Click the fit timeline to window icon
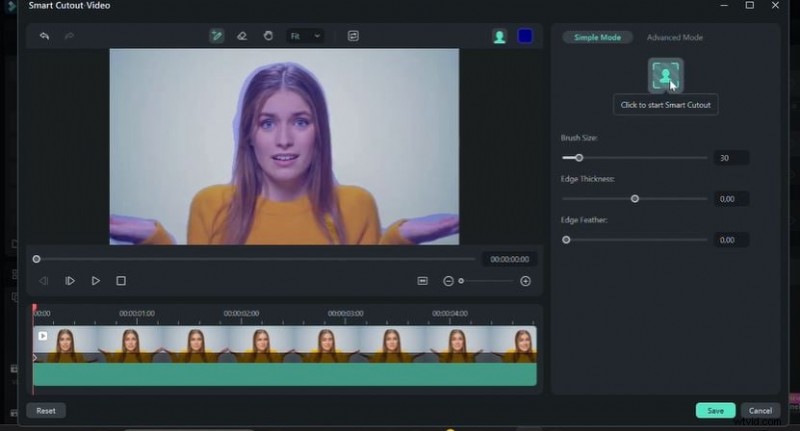This screenshot has height=431, width=800. click(422, 281)
